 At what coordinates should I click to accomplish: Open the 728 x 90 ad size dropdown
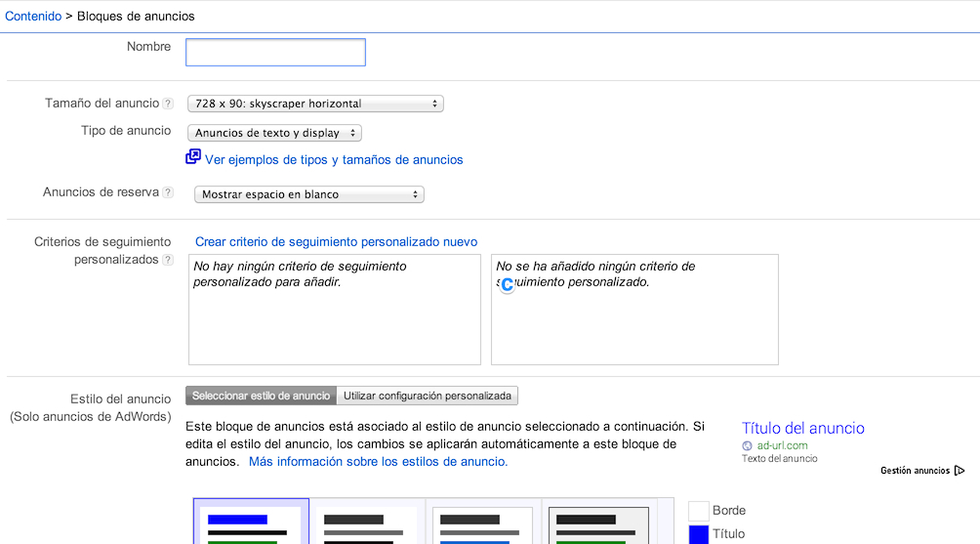coord(315,104)
